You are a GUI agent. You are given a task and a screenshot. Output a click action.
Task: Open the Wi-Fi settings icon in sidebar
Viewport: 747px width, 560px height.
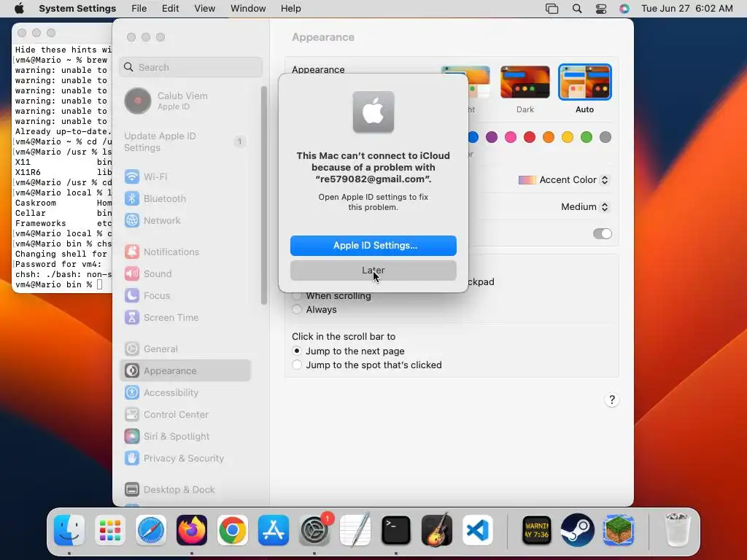click(x=132, y=176)
